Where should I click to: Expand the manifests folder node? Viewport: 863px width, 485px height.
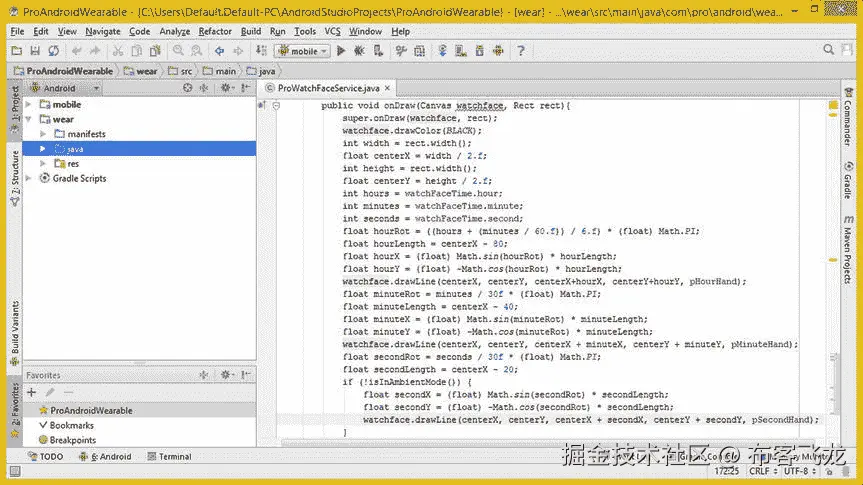pos(43,134)
